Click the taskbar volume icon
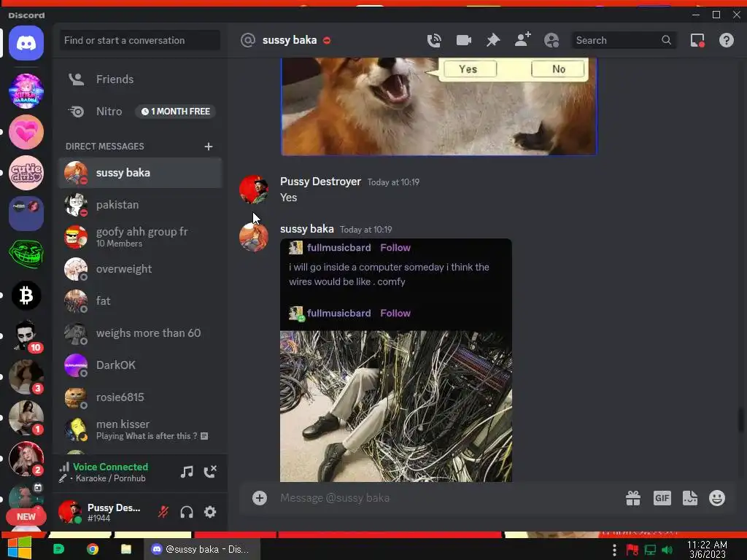The image size is (747, 560). pyautogui.click(x=667, y=550)
